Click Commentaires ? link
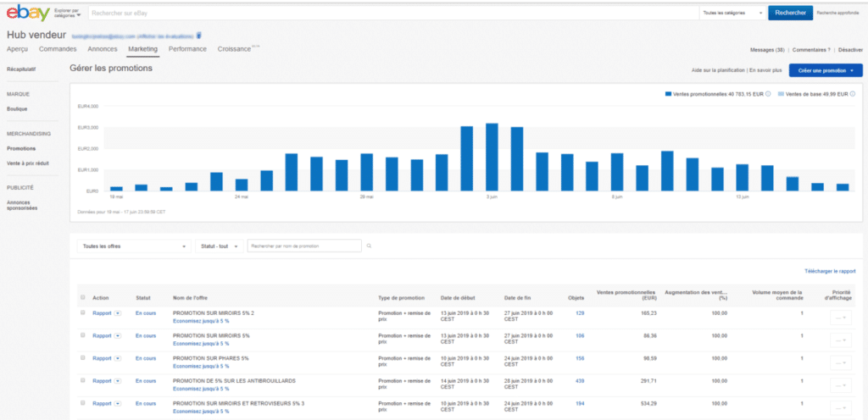This screenshot has width=868, height=420. (x=811, y=50)
